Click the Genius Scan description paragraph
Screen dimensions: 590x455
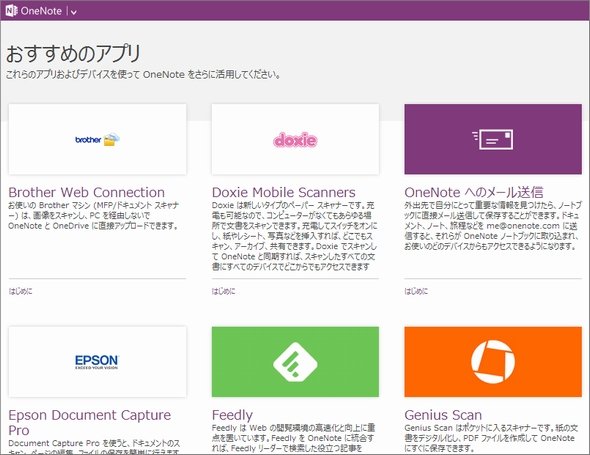pyautogui.click(x=491, y=438)
